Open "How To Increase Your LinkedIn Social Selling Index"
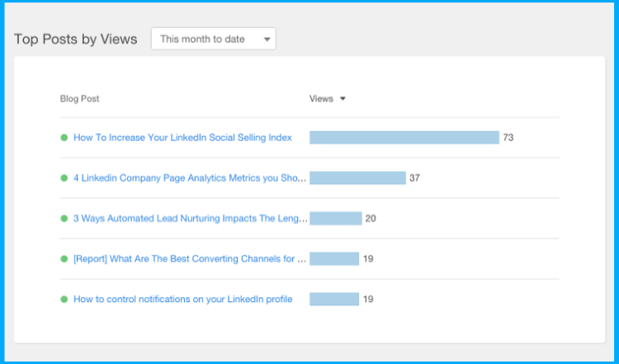The width and height of the screenshot is (619, 364). (182, 138)
